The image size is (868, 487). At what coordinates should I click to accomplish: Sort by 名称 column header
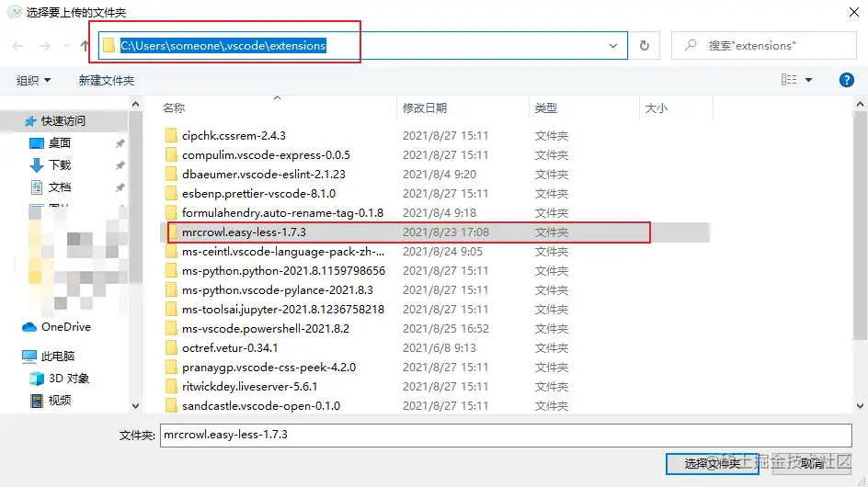click(174, 108)
